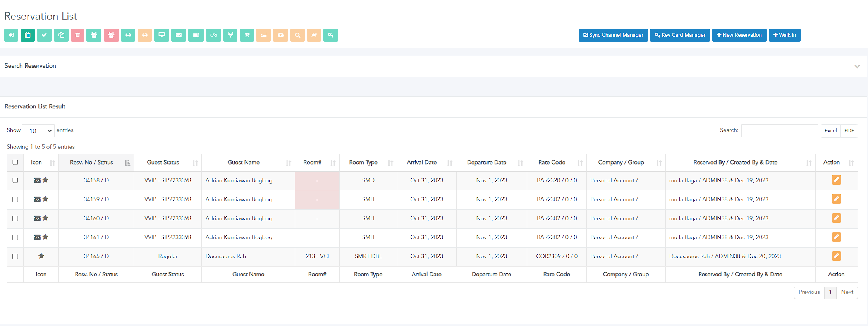The image size is (868, 326).
Task: Create a New Reservation
Action: click(x=739, y=35)
